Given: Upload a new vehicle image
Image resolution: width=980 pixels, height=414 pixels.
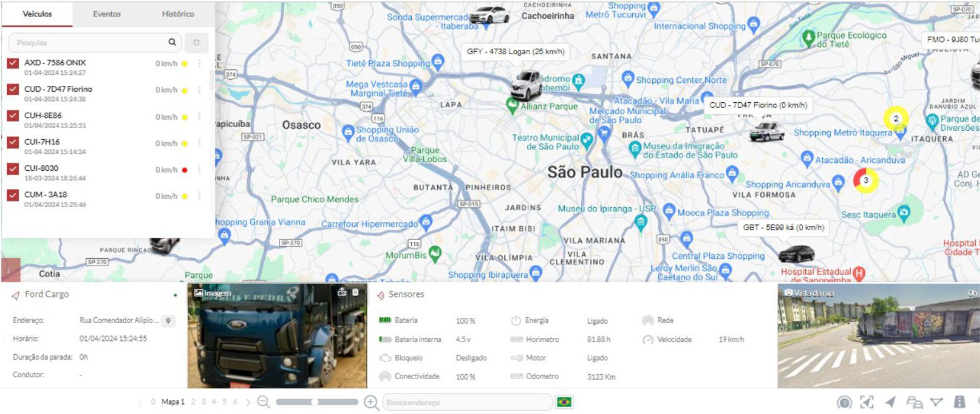Looking at the screenshot, I should pyautogui.click(x=342, y=292).
